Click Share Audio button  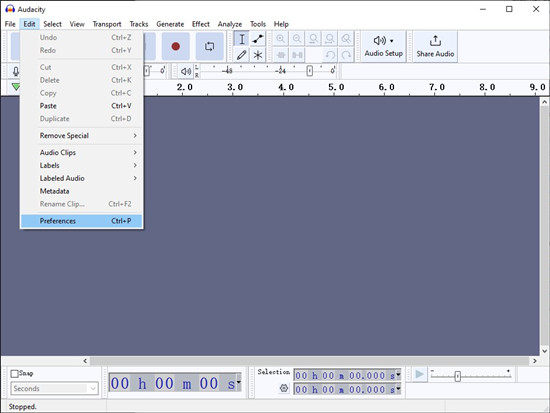click(x=435, y=46)
